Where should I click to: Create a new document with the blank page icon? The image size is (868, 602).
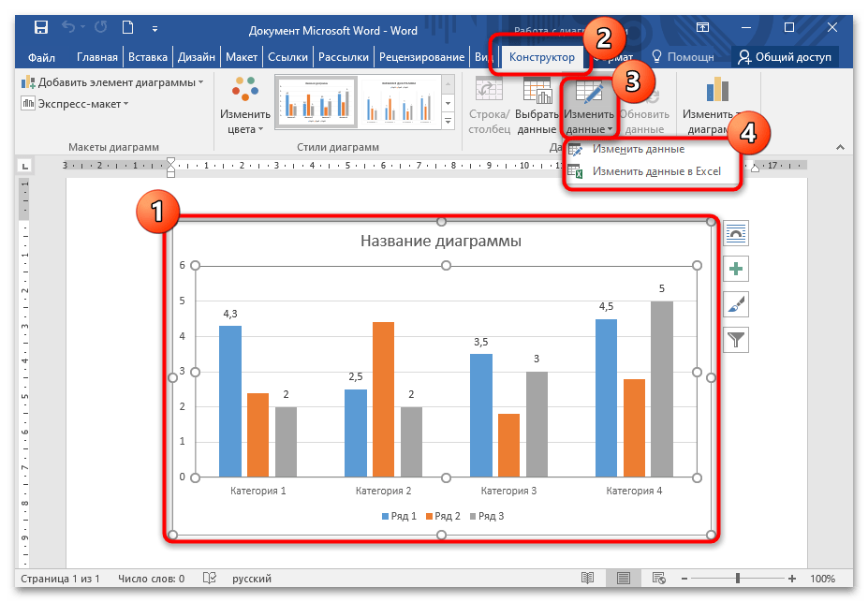[x=128, y=26]
